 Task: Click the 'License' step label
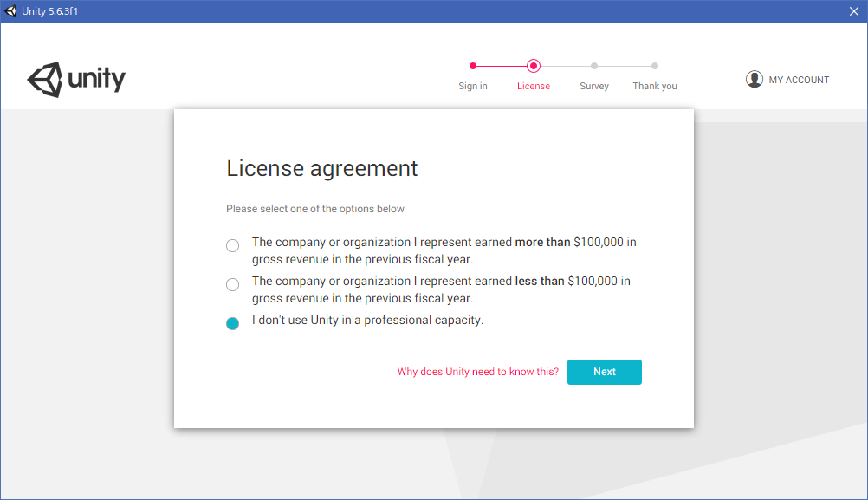[x=534, y=86]
